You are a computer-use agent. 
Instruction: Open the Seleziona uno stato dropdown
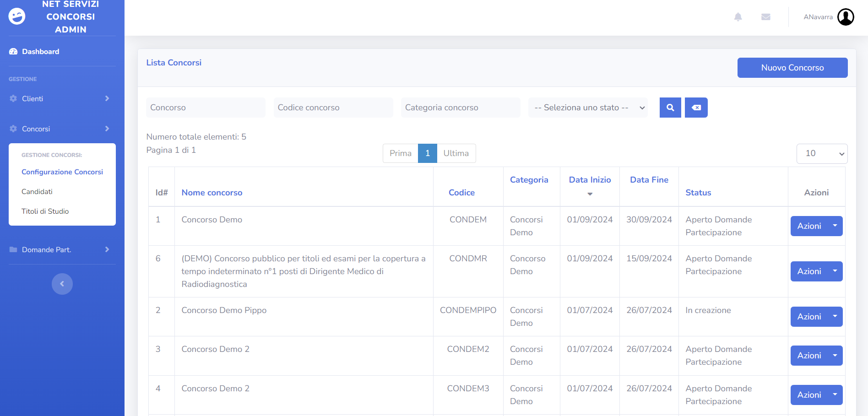click(x=588, y=108)
